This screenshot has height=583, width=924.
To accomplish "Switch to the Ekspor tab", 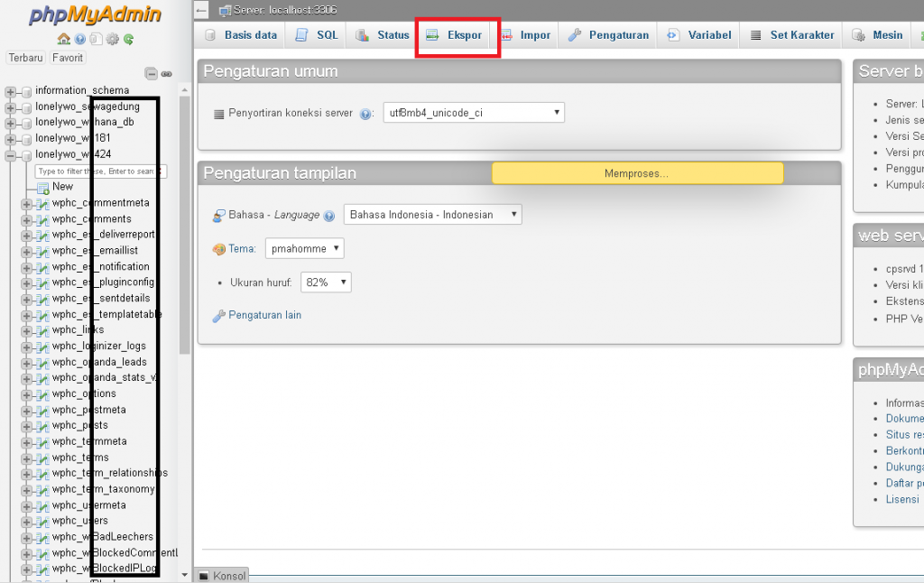I will 457,34.
